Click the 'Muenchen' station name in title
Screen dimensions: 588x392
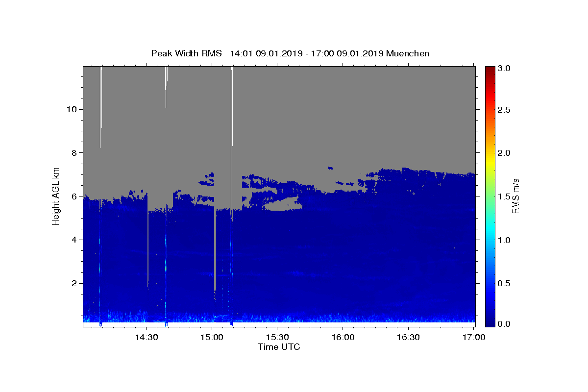coord(408,53)
